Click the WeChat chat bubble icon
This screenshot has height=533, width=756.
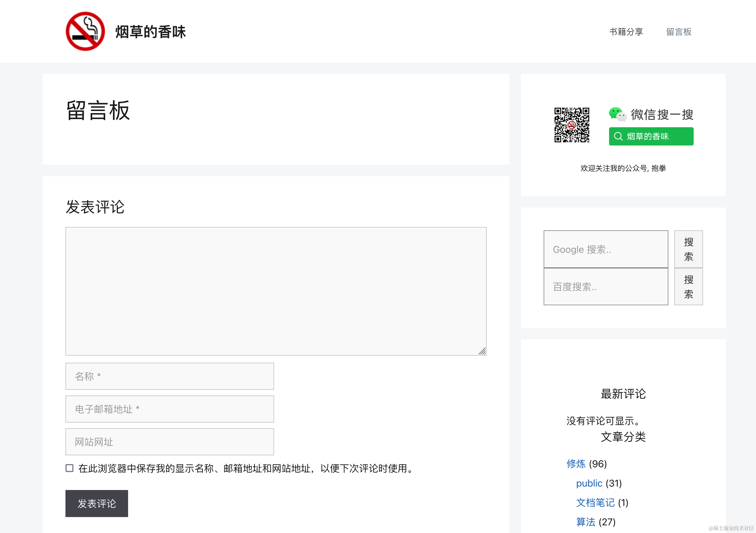coord(617,114)
